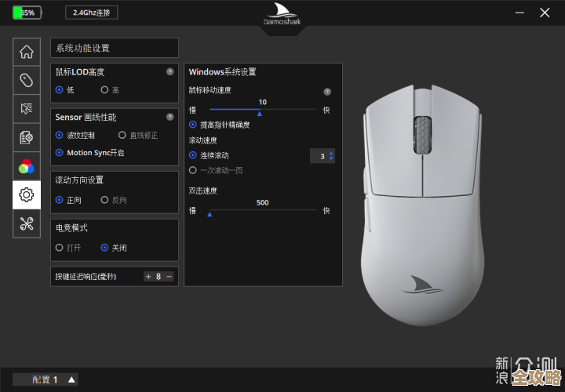Open the macro file settings icon
This screenshot has height=392, width=565.
coord(27,137)
